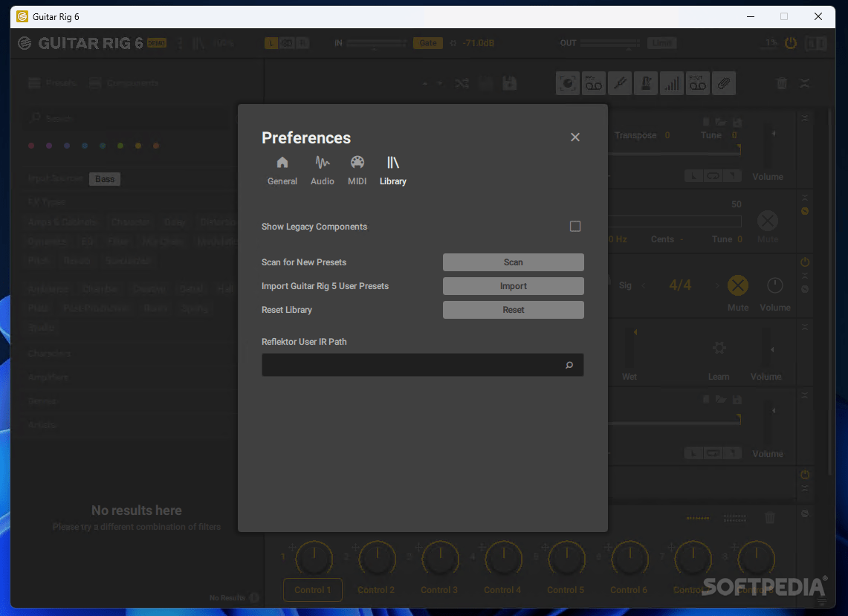Click the Native Instruments logo icon in header

(x=25, y=43)
